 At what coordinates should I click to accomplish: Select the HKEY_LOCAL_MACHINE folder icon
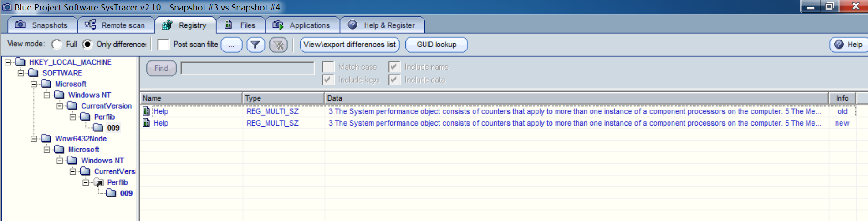[20, 62]
